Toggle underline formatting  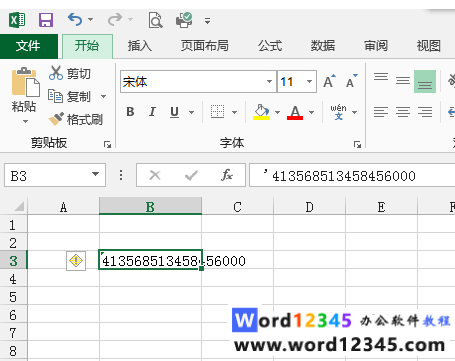point(174,112)
